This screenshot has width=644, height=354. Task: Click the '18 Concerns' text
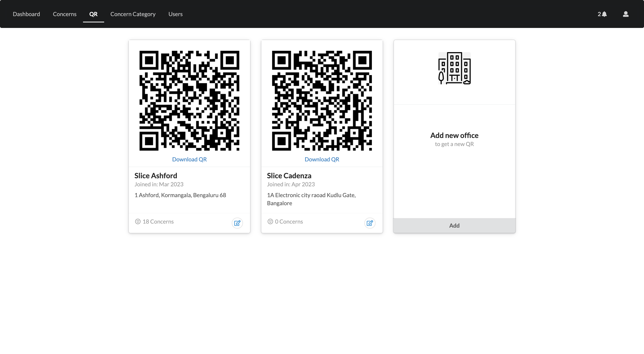coord(158,222)
